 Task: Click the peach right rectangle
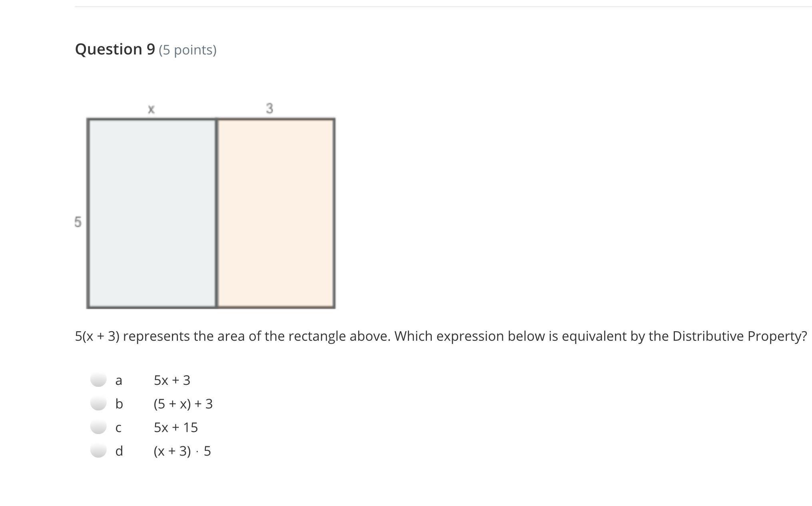(x=275, y=213)
